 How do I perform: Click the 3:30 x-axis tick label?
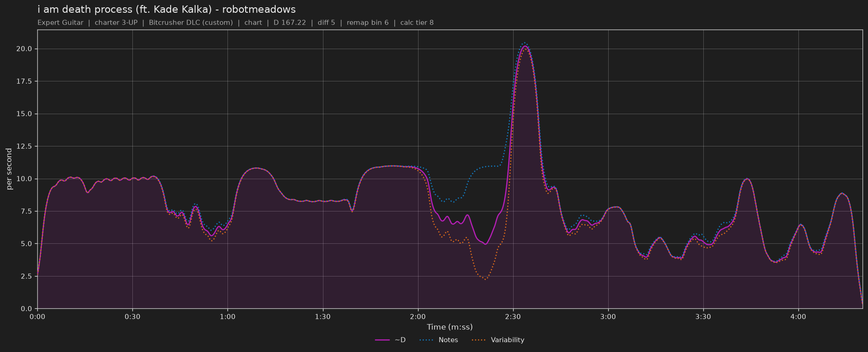(703, 317)
